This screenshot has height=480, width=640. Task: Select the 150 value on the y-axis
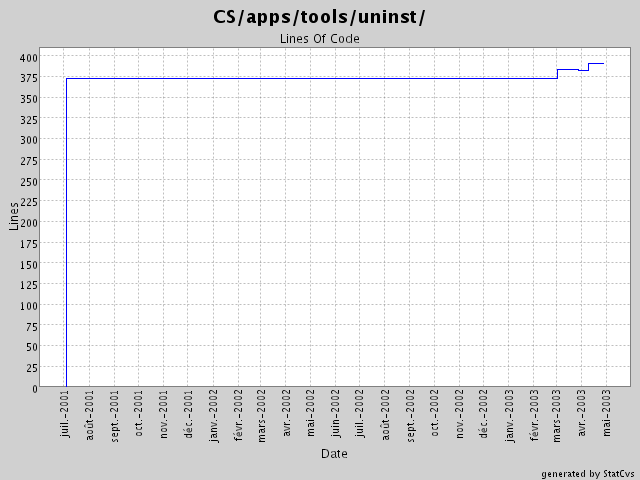click(x=29, y=264)
